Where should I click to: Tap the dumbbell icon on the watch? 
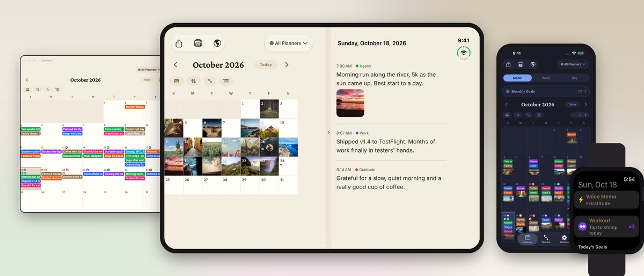point(582,227)
